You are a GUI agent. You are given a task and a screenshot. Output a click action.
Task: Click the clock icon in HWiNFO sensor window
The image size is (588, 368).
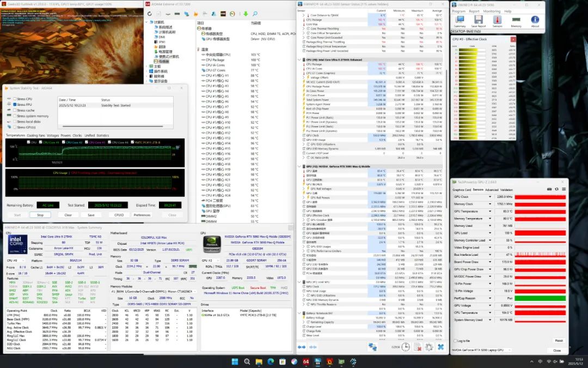(x=406, y=347)
